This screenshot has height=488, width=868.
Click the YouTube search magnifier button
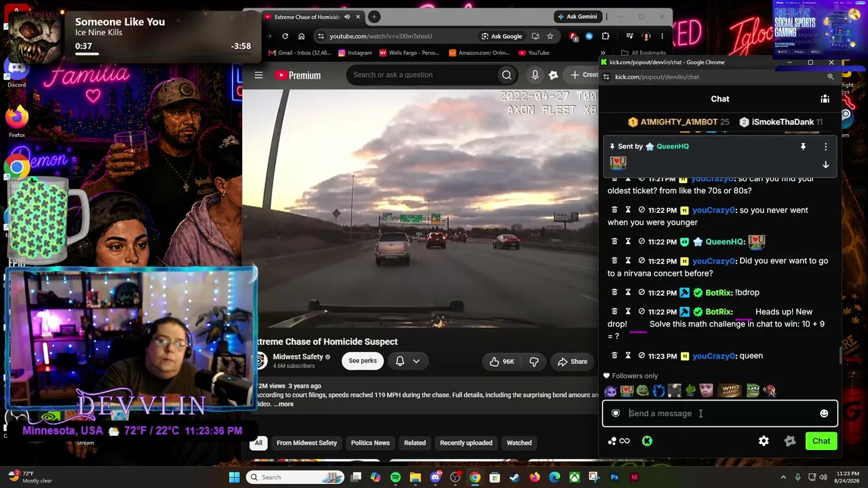(507, 75)
